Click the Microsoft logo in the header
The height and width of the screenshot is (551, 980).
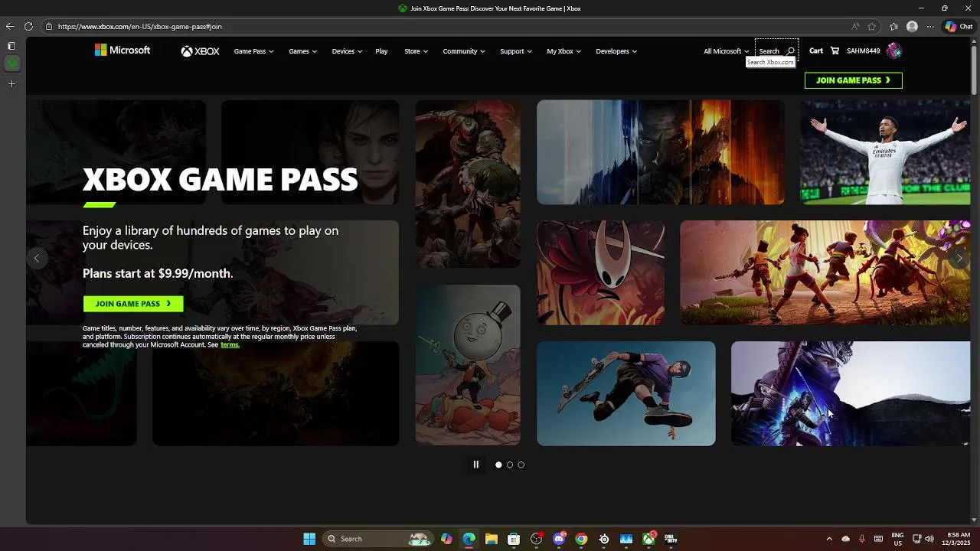(122, 51)
